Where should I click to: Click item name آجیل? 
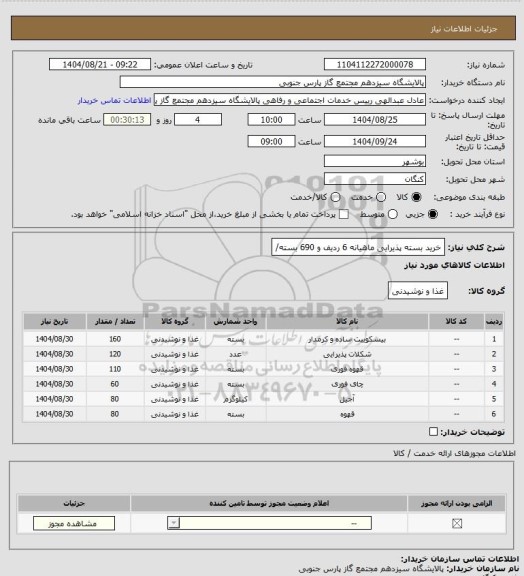(347, 399)
